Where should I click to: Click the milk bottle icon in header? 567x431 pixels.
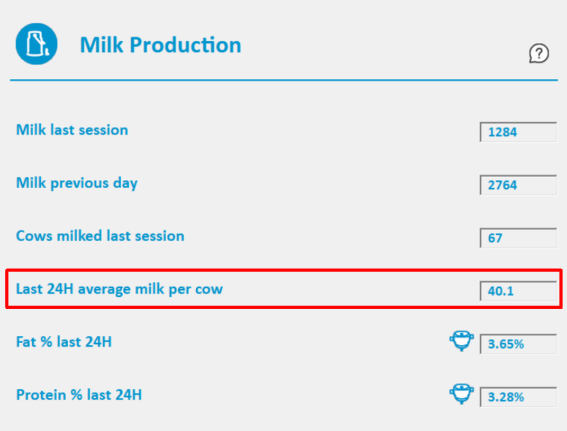pyautogui.click(x=37, y=44)
